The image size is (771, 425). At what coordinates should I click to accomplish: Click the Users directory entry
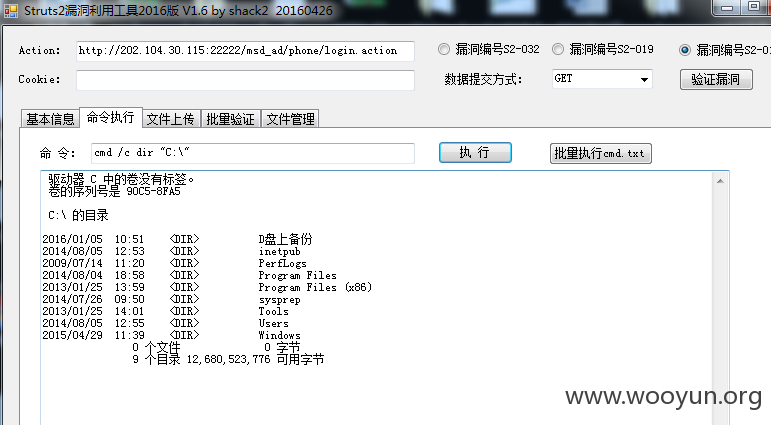pos(273,323)
